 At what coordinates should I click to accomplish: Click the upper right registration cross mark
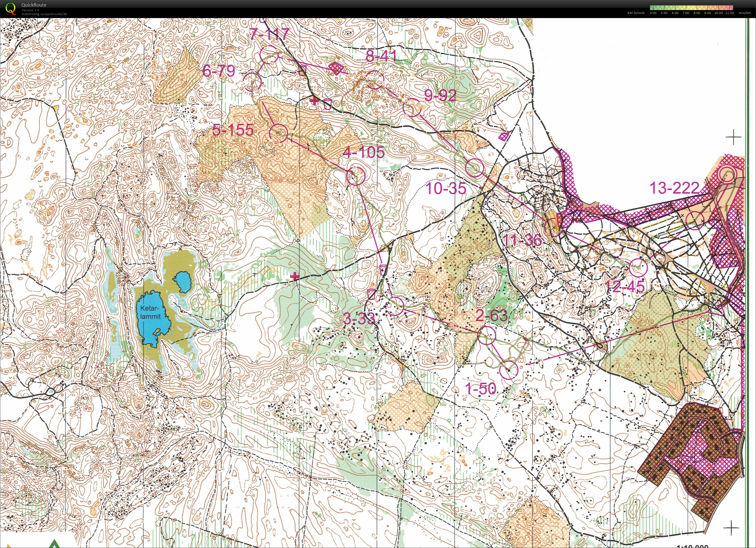(733, 137)
